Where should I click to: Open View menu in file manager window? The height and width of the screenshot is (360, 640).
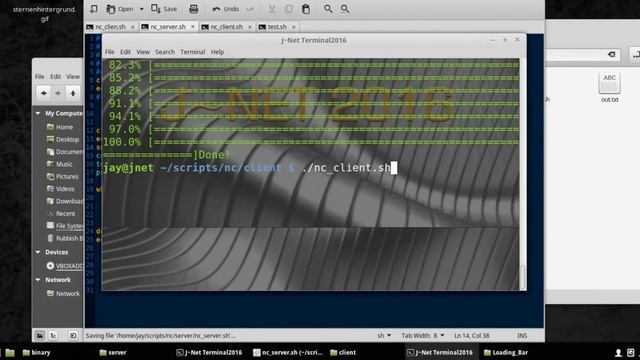[x=73, y=76]
